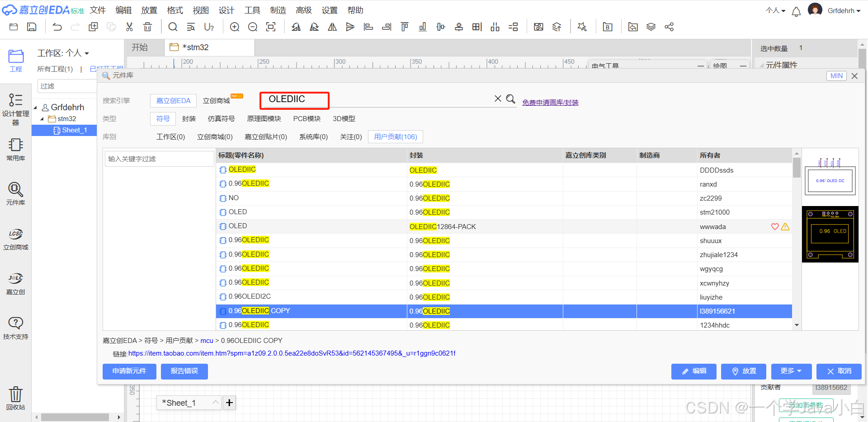This screenshot has height=422, width=868.
Task: Switch to the *stm32 tab
Action: (210, 47)
